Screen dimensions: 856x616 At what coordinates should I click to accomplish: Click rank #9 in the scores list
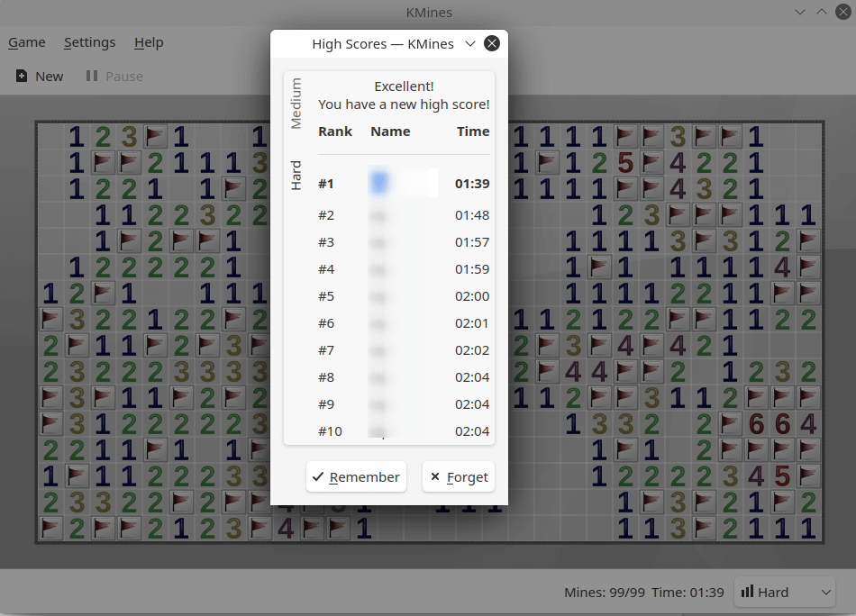coord(326,404)
